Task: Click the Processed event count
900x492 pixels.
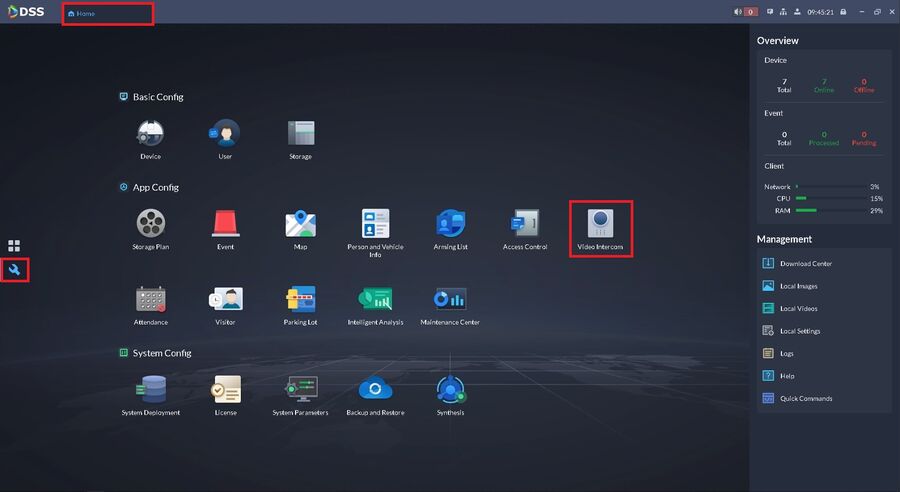Action: 824,138
